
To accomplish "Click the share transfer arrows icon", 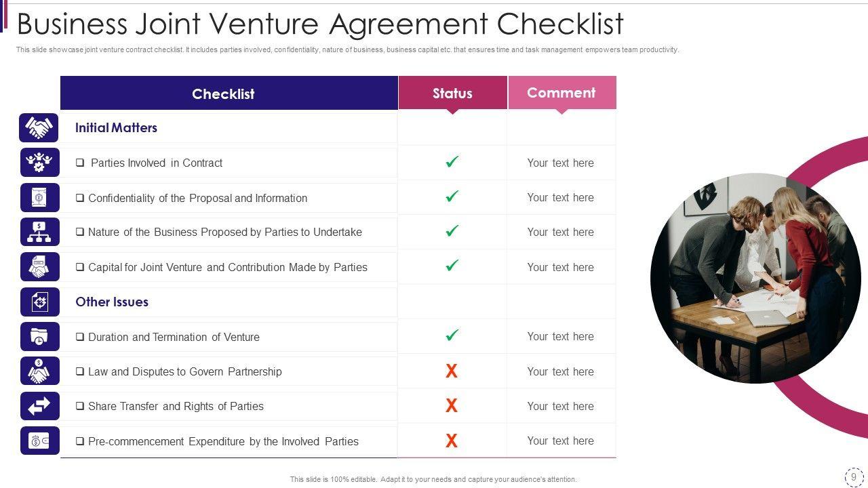I will 39,406.
